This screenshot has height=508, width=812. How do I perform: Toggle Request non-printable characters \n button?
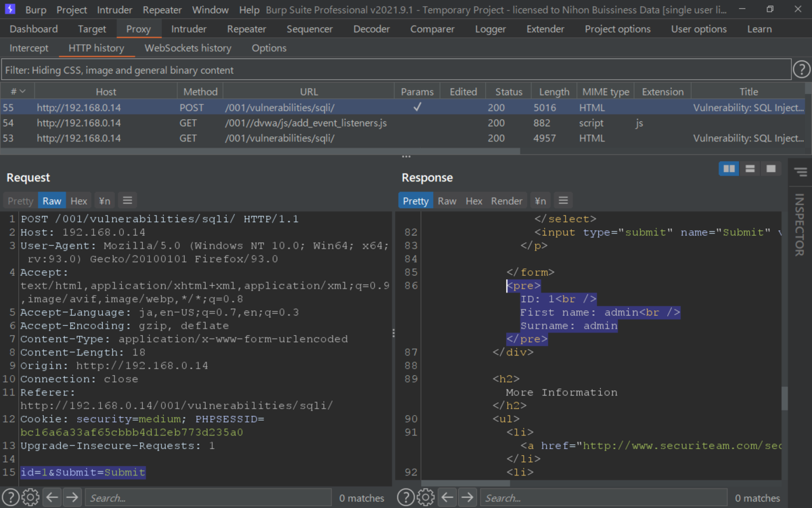(x=104, y=200)
